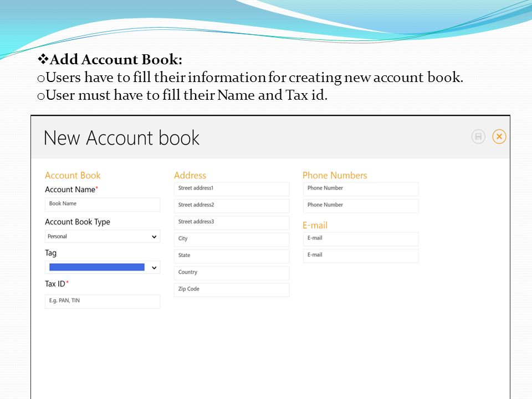Open the Account Book Type dropdown
The height and width of the screenshot is (399, 532).
103,237
